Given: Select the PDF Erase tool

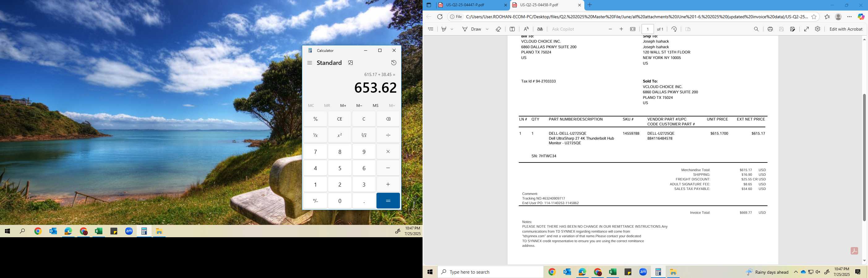Looking at the screenshot, I should point(498,29).
